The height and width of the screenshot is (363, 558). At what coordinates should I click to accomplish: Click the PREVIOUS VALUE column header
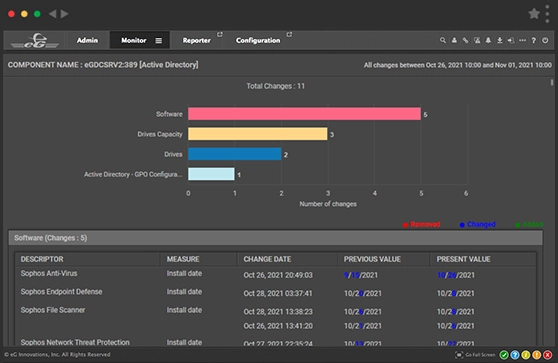tap(372, 259)
